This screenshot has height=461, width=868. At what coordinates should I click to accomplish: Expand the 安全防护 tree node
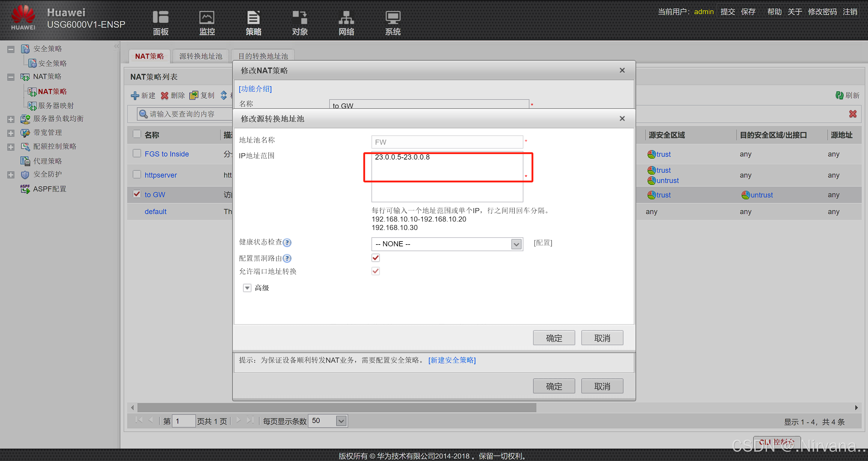(x=11, y=175)
